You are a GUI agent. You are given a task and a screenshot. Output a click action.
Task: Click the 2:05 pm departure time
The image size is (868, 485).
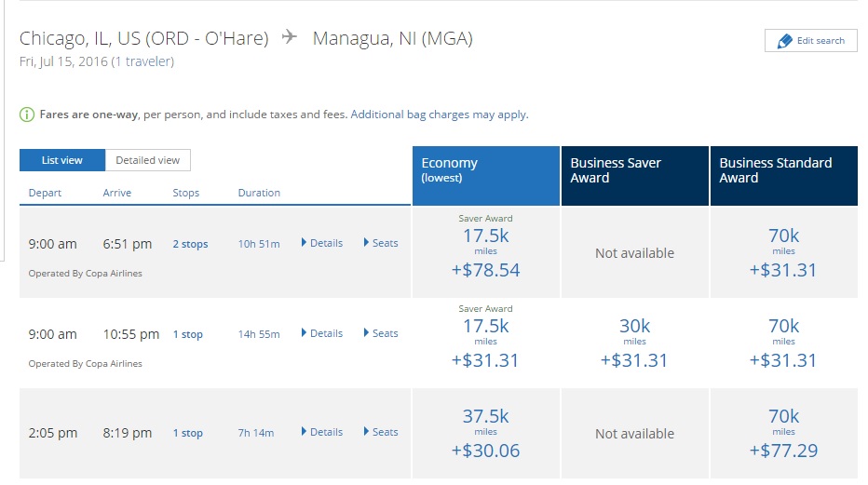(x=52, y=433)
